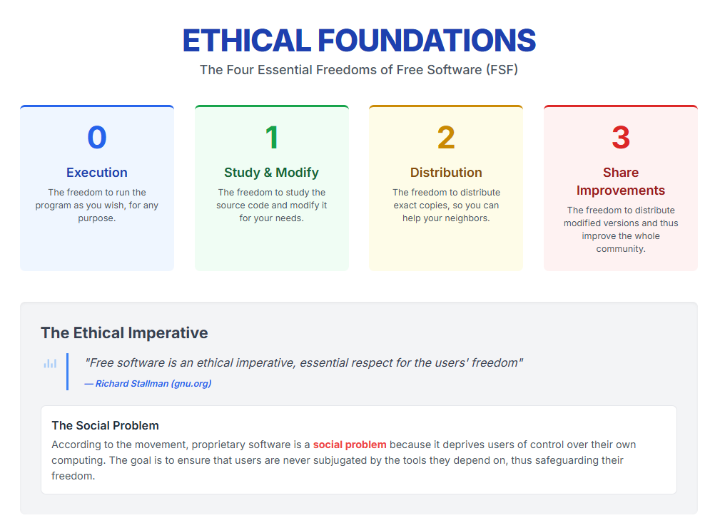Click the Execution freedom description text
The image size is (720, 523).
click(97, 205)
